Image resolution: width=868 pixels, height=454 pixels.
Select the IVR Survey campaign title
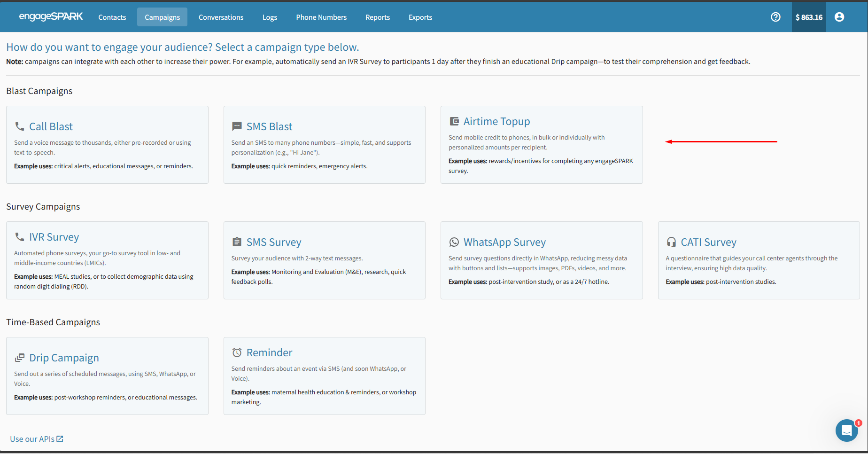click(x=54, y=237)
